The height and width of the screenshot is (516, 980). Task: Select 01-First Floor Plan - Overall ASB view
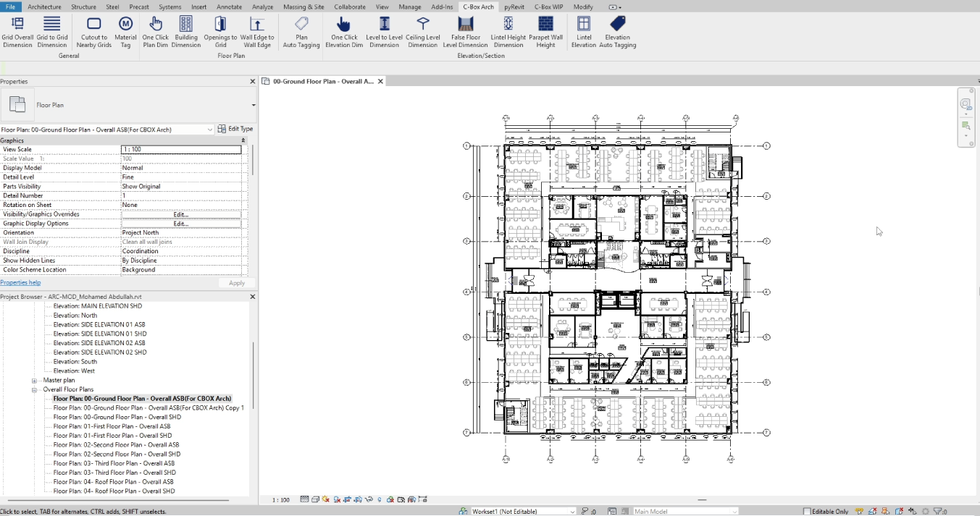(x=112, y=426)
